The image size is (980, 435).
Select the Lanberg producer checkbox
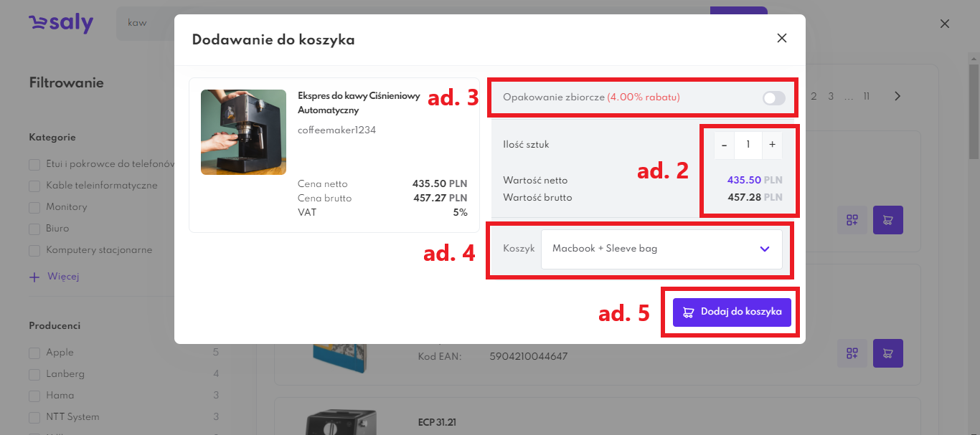tap(34, 374)
